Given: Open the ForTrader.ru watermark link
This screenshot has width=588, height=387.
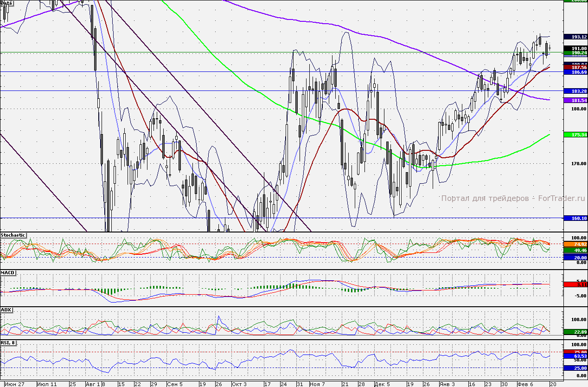Looking at the screenshot, I should coord(513,198).
